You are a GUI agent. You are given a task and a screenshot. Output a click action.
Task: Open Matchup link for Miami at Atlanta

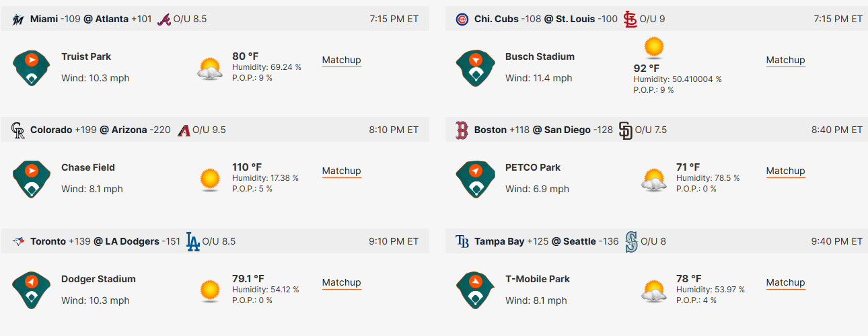coord(342,60)
